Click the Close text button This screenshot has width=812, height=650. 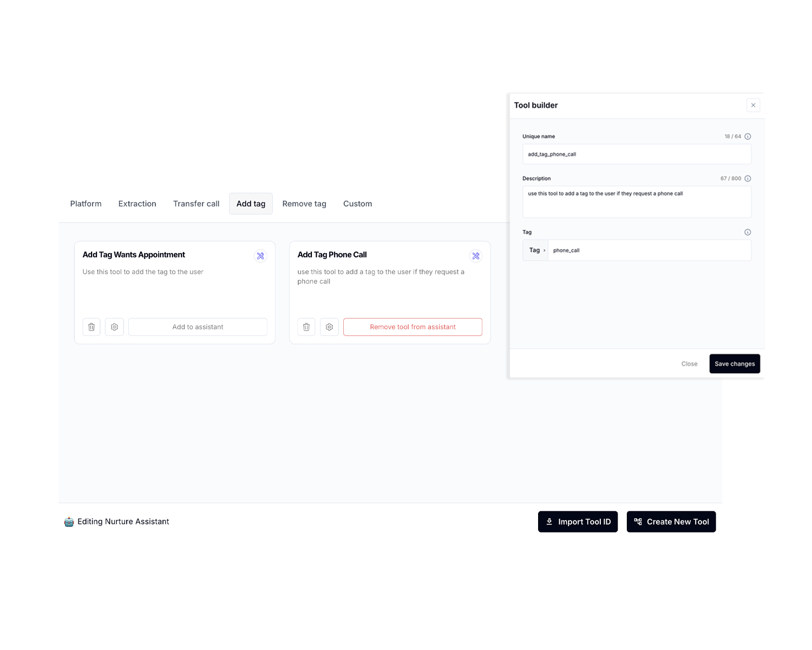(689, 364)
